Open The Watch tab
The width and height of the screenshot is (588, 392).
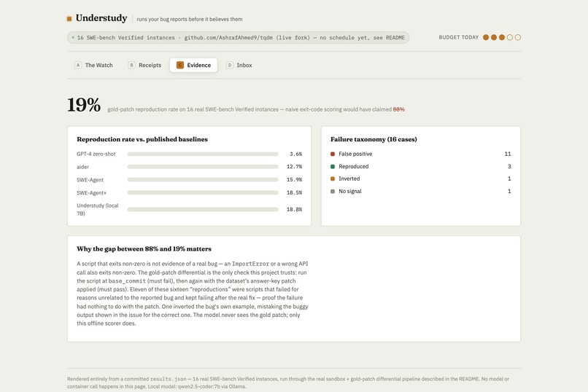pos(94,65)
